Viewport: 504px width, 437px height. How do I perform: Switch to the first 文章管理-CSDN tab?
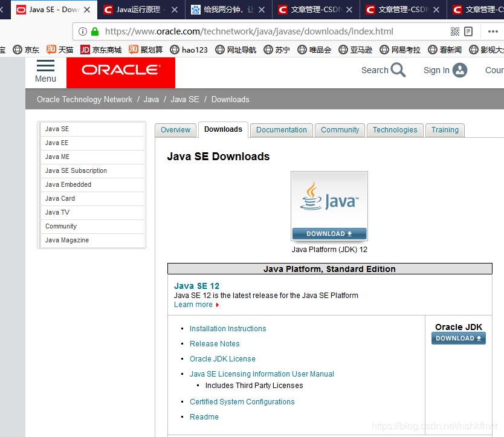315,10
